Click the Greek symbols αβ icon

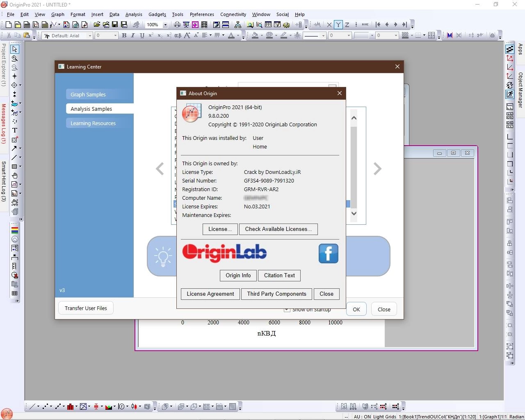click(x=178, y=36)
